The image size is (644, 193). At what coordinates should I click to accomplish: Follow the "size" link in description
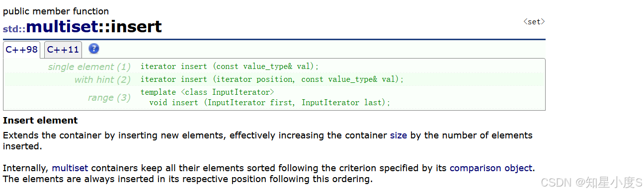(x=398, y=135)
